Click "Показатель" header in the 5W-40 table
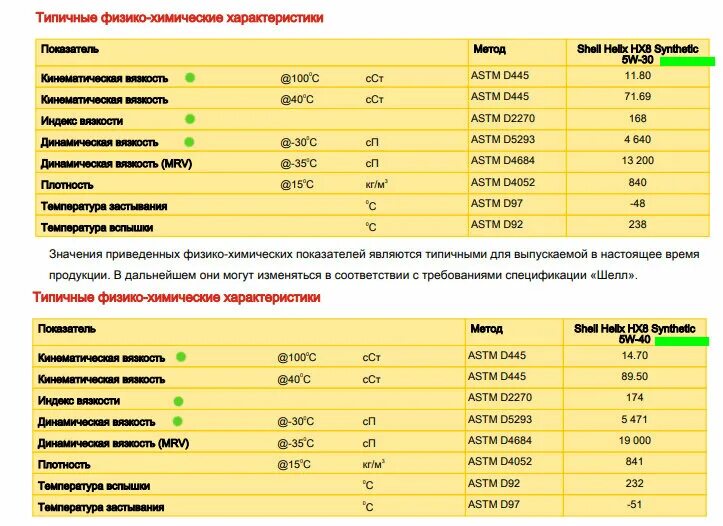723x526 pixels. pyautogui.click(x=67, y=329)
